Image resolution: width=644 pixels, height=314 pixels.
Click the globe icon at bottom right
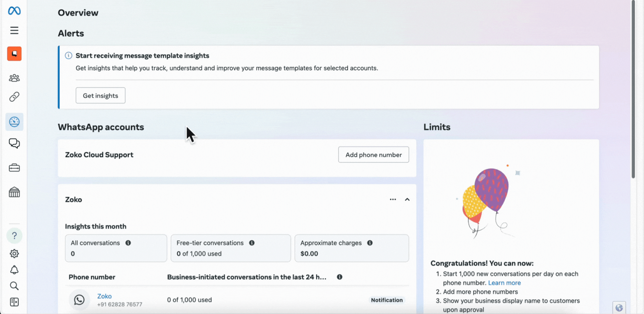[619, 308]
